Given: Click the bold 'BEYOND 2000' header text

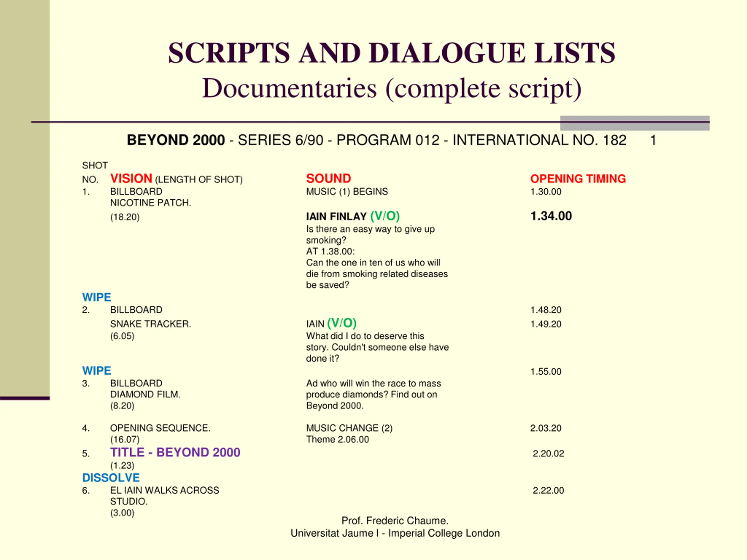Looking at the screenshot, I should pyautogui.click(x=176, y=140).
